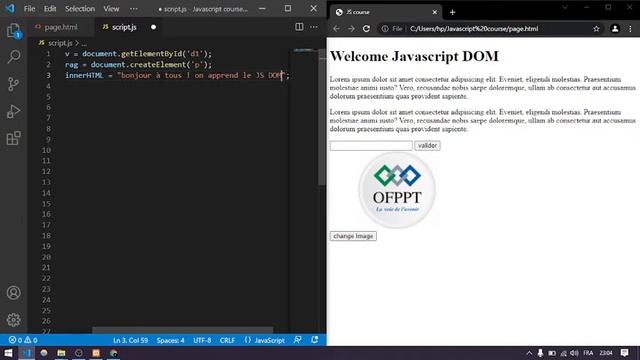This screenshot has width=640, height=360.
Task: Click the text input next to valider
Action: click(371, 145)
